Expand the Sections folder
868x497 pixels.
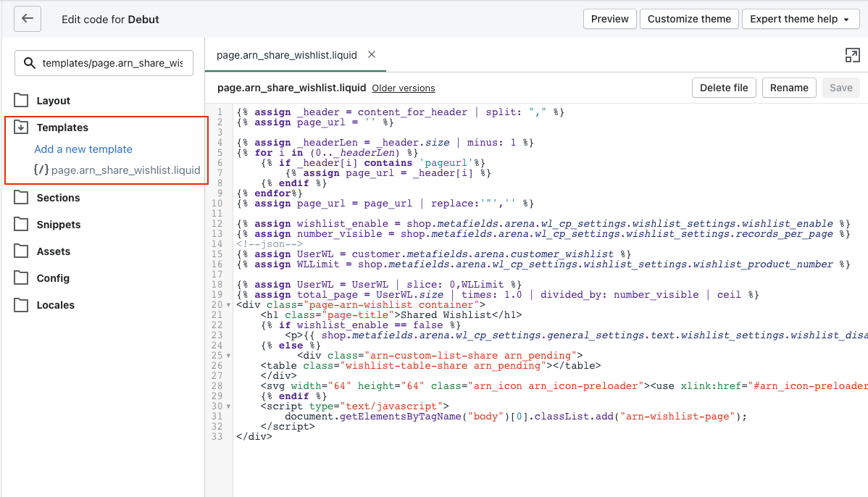(58, 198)
